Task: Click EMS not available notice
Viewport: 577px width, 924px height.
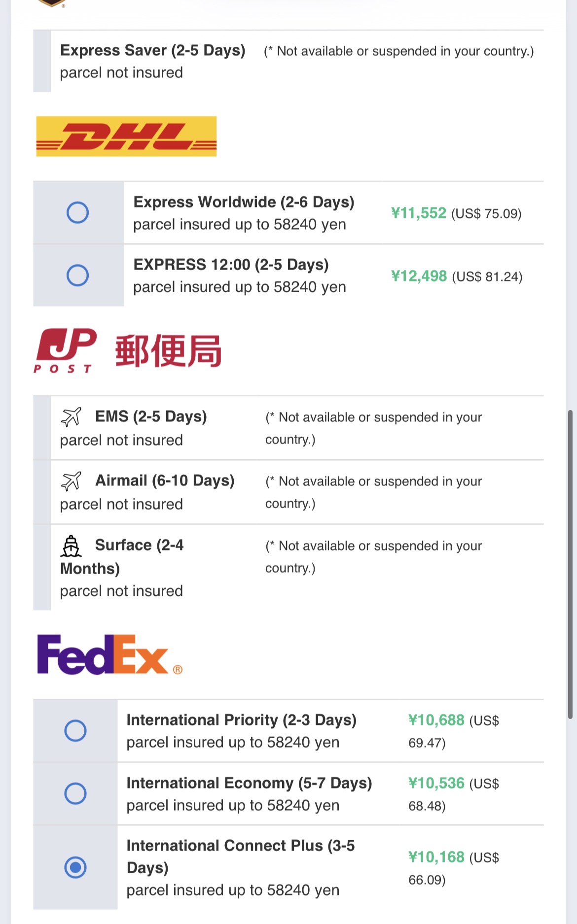Action: (373, 428)
